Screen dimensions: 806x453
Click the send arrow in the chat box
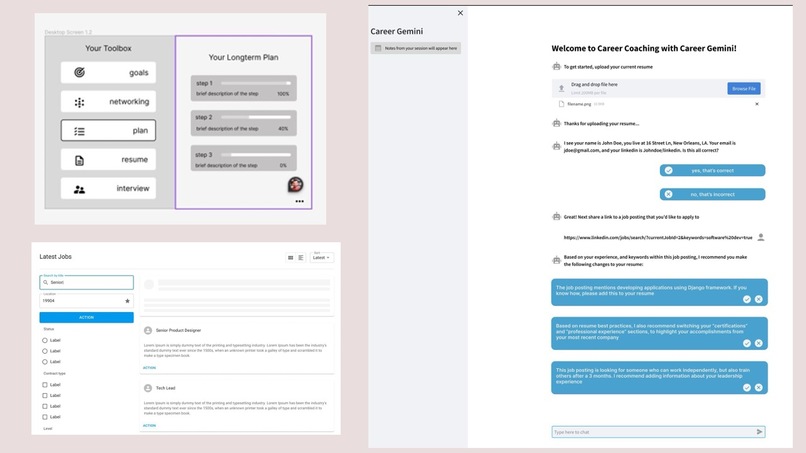coord(759,432)
